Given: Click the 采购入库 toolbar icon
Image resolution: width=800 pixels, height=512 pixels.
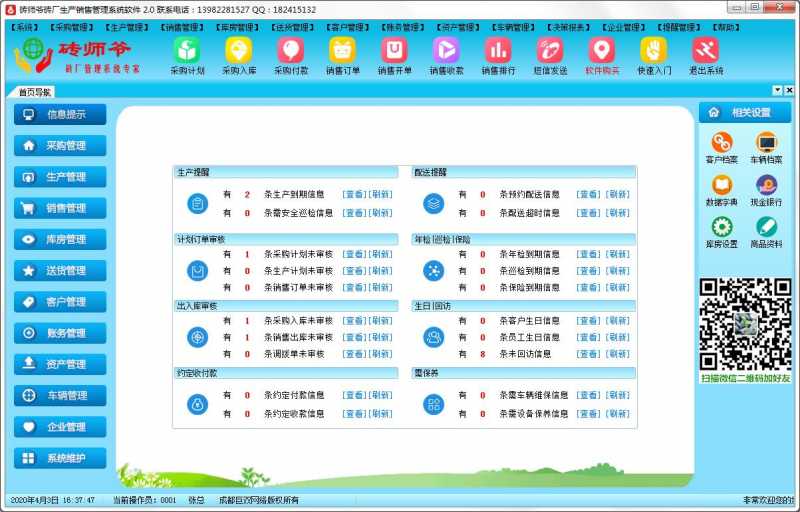Looking at the screenshot, I should [x=238, y=54].
